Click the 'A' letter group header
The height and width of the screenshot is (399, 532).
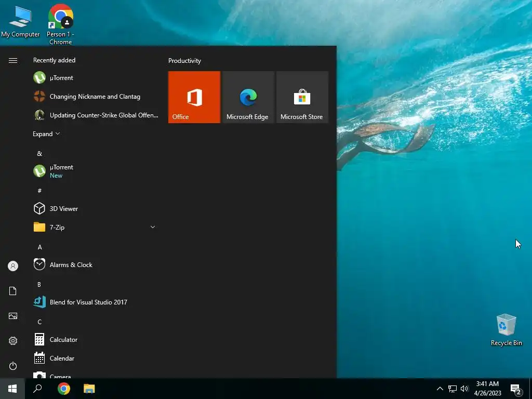coord(39,247)
